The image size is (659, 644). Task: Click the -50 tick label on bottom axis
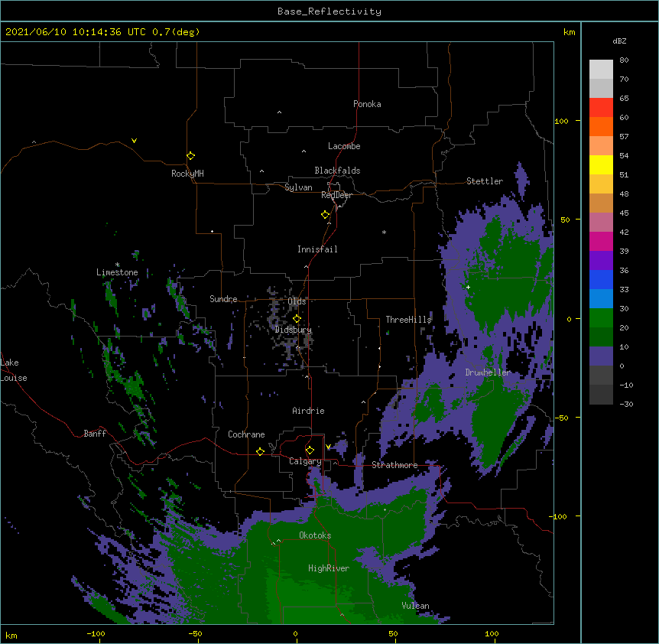tap(195, 633)
